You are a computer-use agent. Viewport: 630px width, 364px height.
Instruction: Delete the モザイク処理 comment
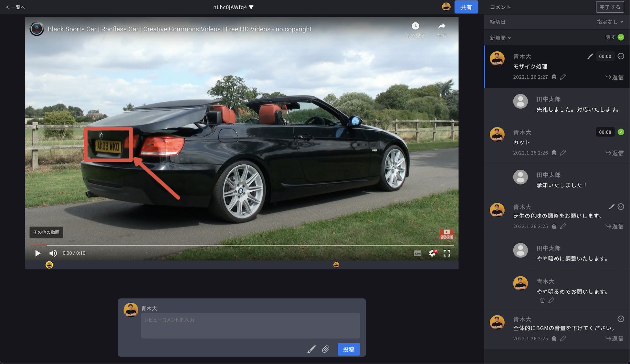click(554, 77)
